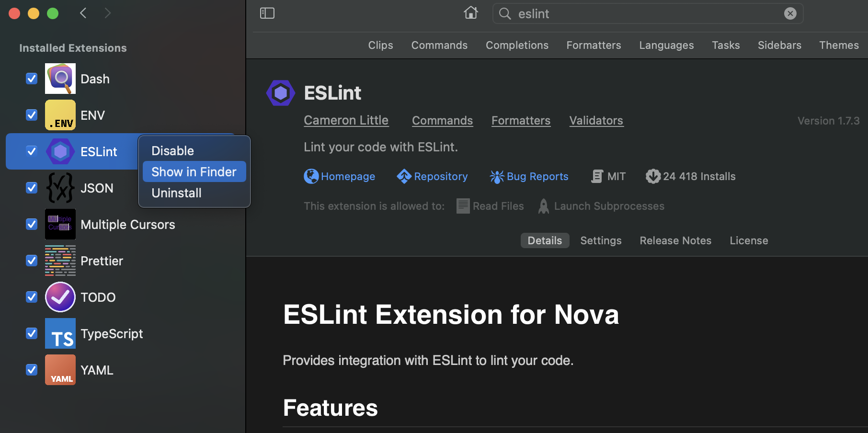The image size is (868, 433).
Task: Open ESLint Homepage via globe icon
Action: (311, 176)
